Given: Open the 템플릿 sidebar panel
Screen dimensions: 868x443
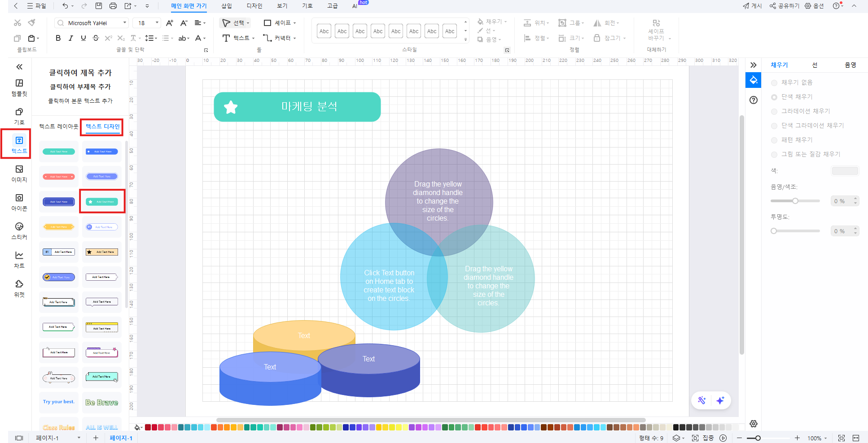Looking at the screenshot, I should pos(19,87).
